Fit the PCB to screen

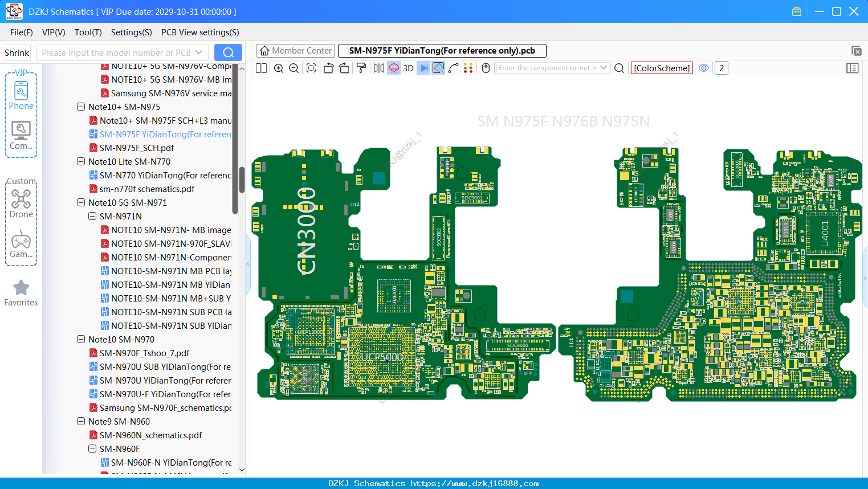click(311, 68)
